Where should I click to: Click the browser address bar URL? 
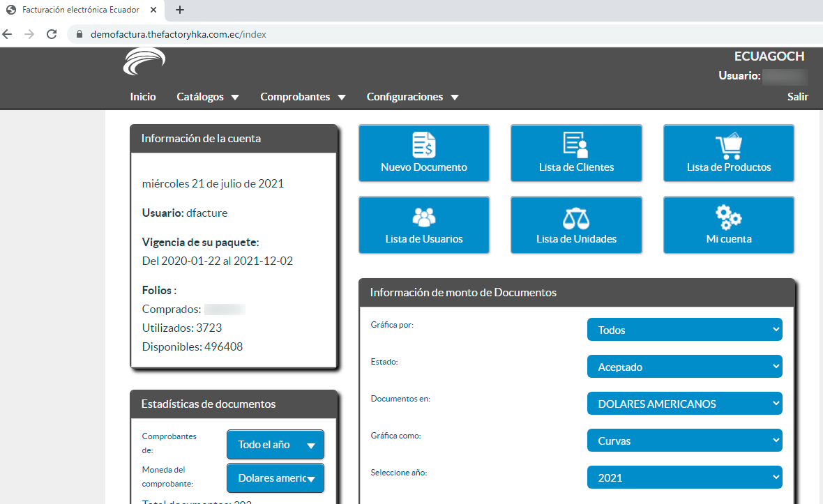tap(179, 34)
